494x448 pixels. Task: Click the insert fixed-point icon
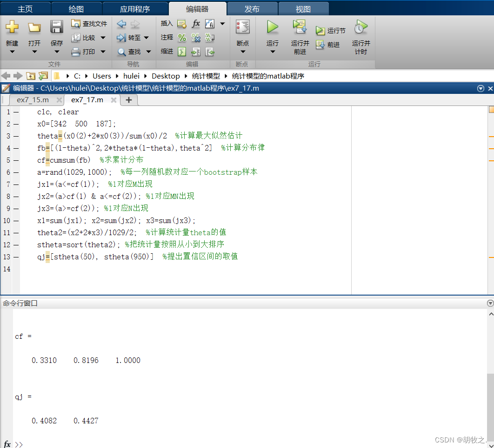[x=210, y=24]
